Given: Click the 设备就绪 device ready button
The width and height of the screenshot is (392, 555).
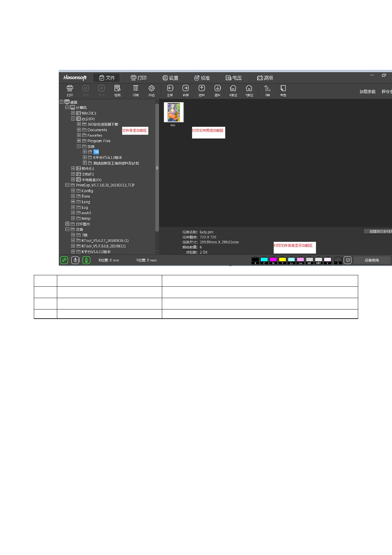Looking at the screenshot, I should pos(372,260).
